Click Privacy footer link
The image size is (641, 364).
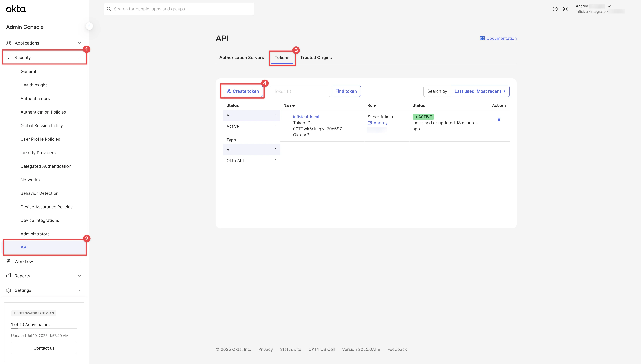(266, 349)
